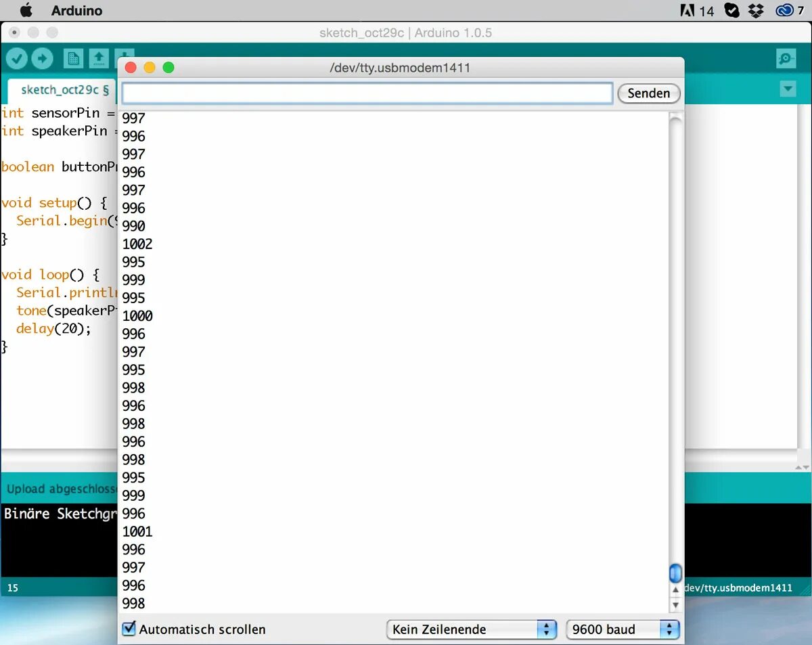Open the Arduino application menu
The width and height of the screenshot is (812, 645).
point(76,11)
